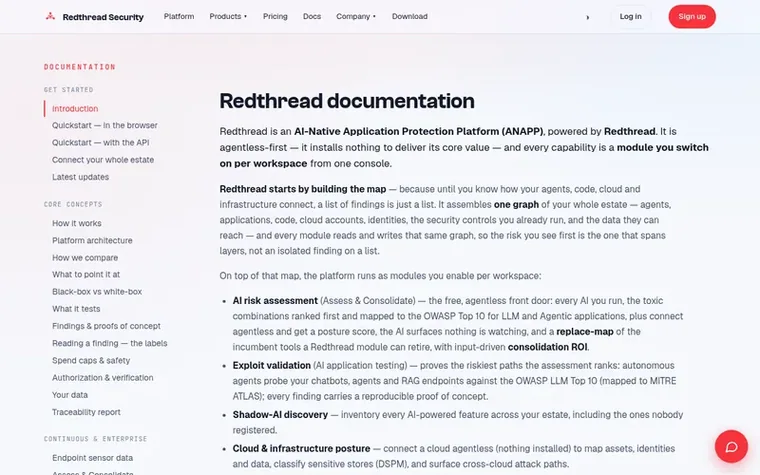Image resolution: width=760 pixels, height=475 pixels.
Task: Open Docs in the top navigation
Action: (312, 16)
